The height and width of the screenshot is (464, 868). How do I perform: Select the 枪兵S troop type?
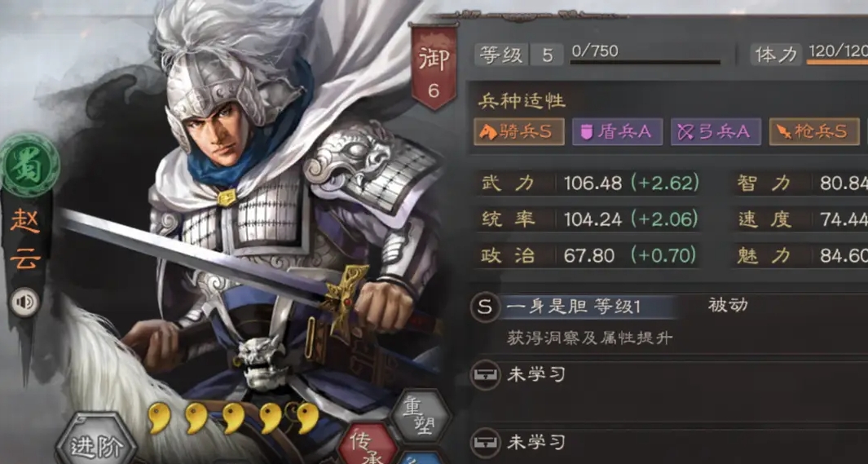[814, 132]
